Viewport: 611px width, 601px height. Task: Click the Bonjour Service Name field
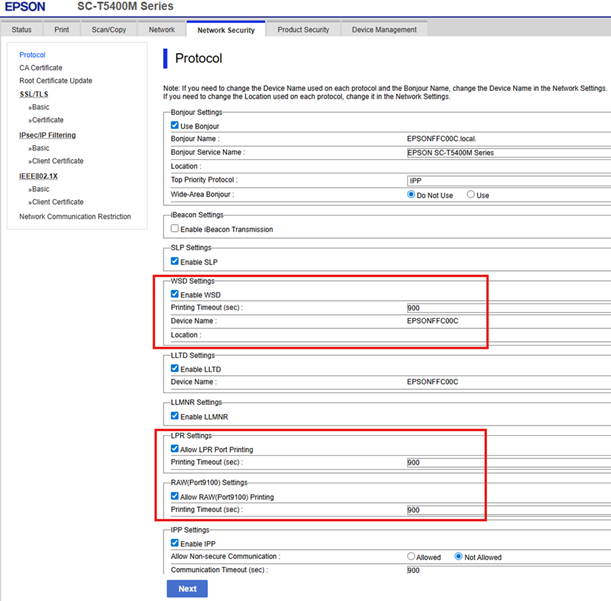pos(509,153)
